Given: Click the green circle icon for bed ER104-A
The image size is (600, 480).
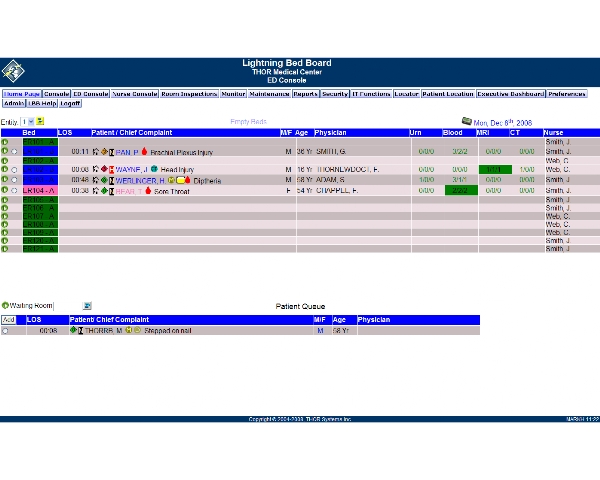Looking at the screenshot, I should 5,189.
